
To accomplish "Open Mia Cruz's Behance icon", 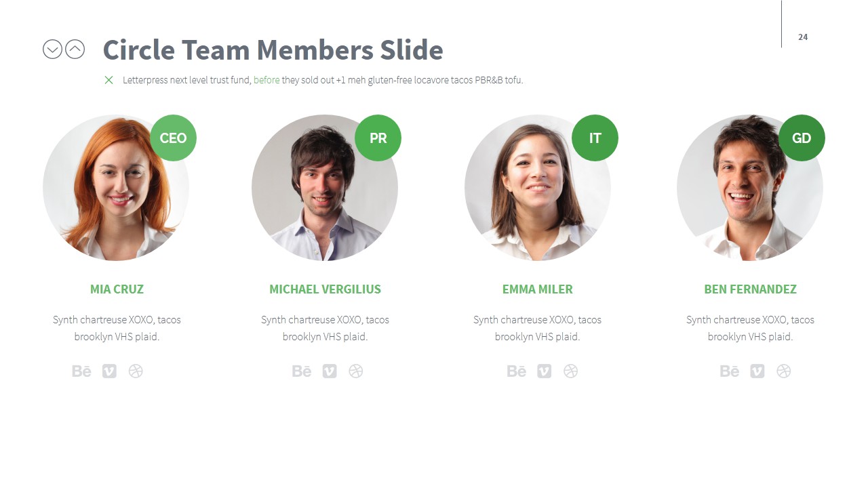I will click(x=81, y=371).
